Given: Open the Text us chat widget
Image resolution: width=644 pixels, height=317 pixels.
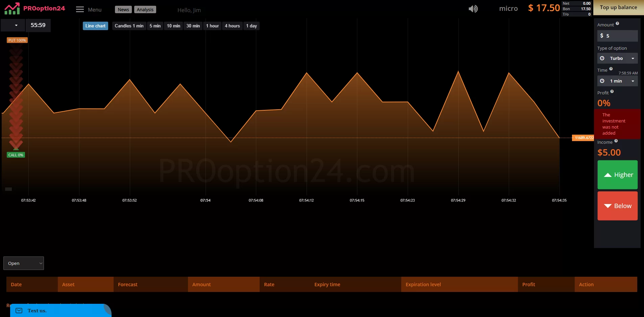Looking at the screenshot, I should tap(60, 311).
